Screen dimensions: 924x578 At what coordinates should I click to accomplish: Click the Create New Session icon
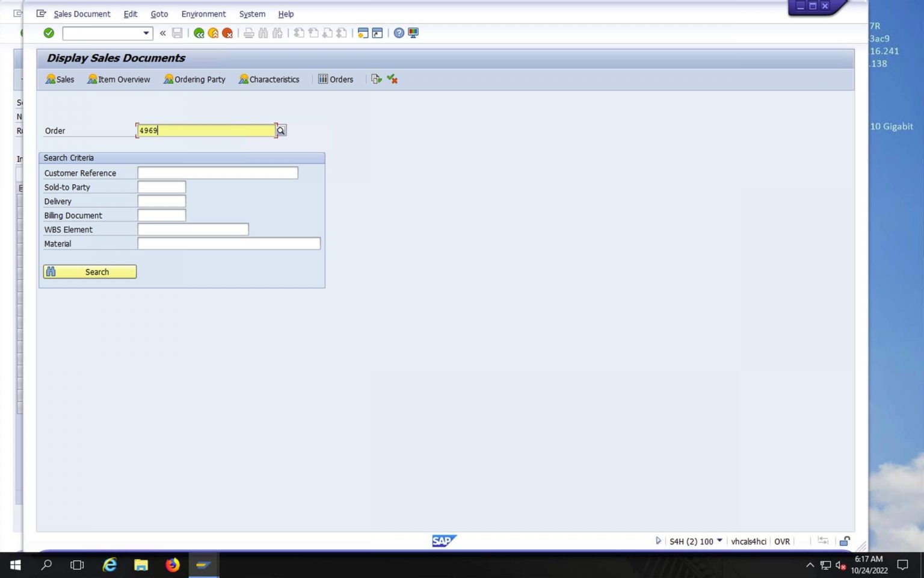point(362,33)
